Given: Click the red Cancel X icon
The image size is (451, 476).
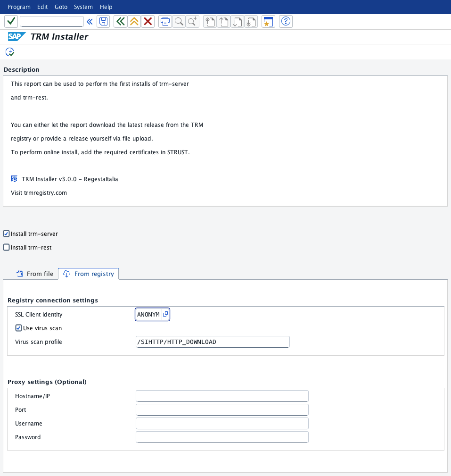Looking at the screenshot, I should [x=148, y=21].
